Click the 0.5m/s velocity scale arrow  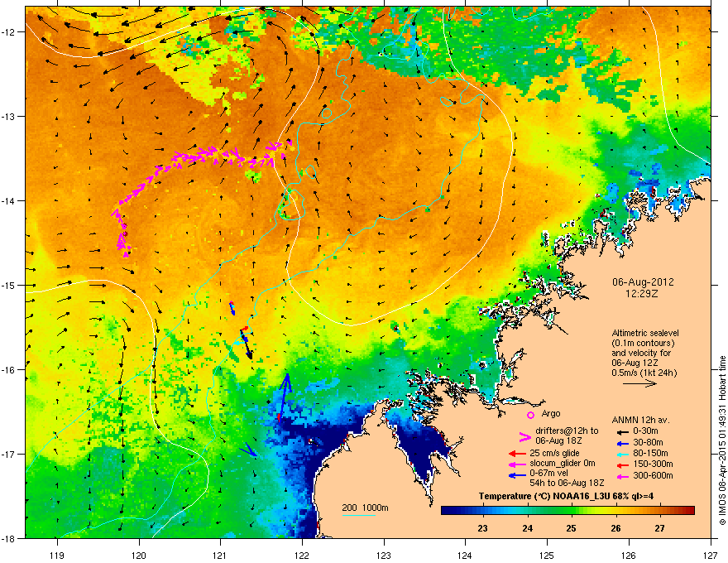639,383
